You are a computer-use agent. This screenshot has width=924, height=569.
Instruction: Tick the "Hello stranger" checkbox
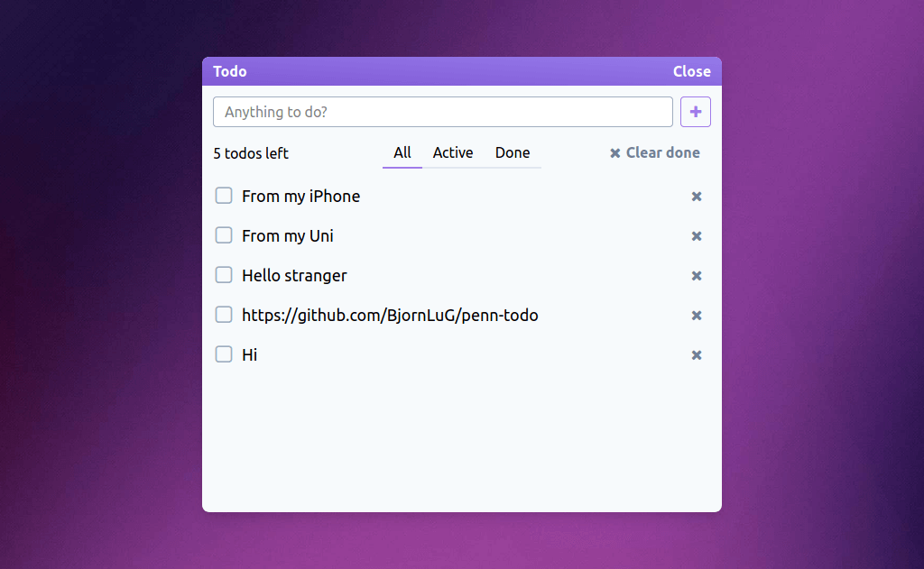[224, 275]
